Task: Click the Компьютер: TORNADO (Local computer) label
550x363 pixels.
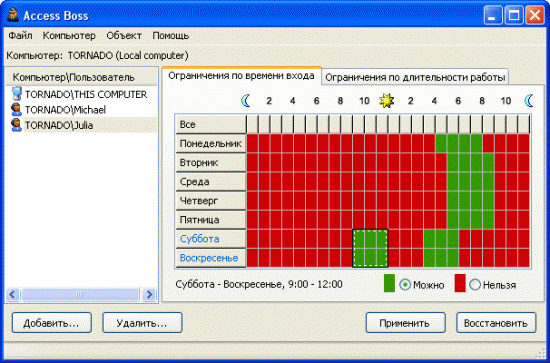Action: click(98, 55)
